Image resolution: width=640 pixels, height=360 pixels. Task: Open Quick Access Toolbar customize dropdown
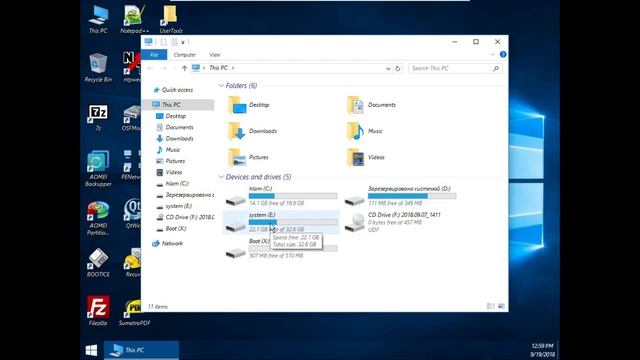point(183,42)
